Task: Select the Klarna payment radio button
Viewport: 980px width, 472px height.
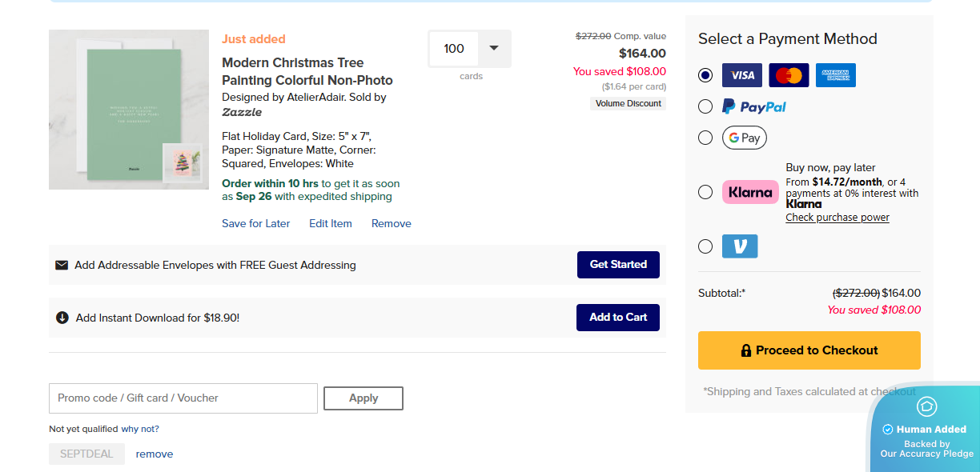Action: (x=705, y=191)
